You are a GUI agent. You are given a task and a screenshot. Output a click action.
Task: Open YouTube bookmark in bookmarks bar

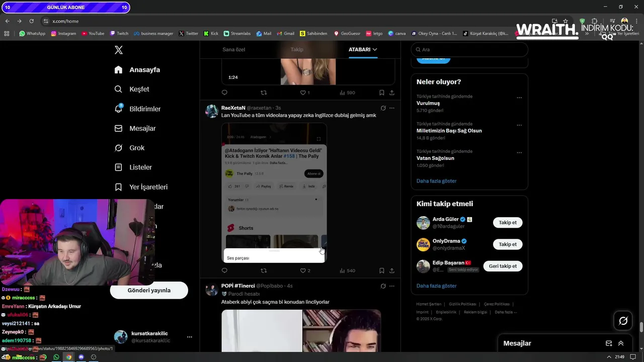(x=93, y=34)
